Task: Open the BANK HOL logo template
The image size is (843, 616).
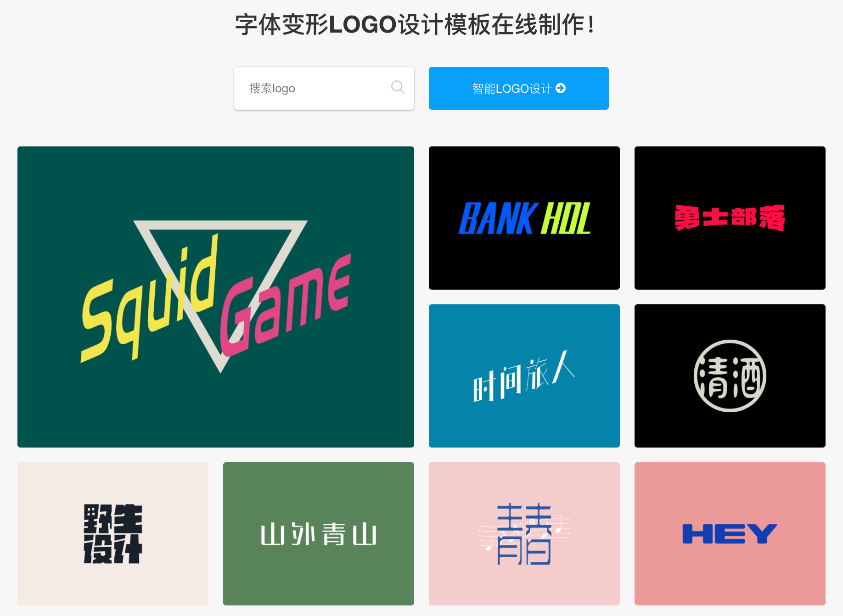Action: 524,218
